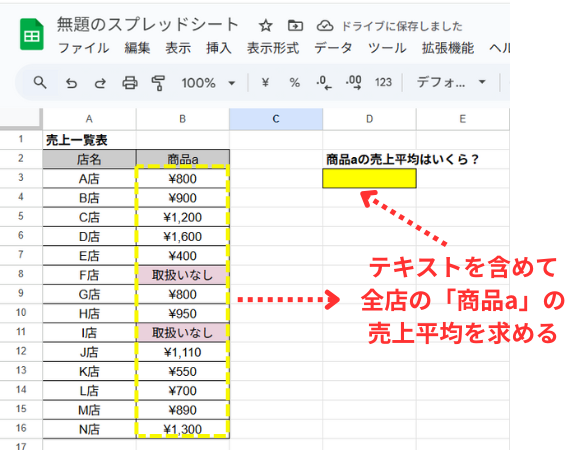Open the 123 number formats menu
The height and width of the screenshot is (450, 584).
pos(383,82)
